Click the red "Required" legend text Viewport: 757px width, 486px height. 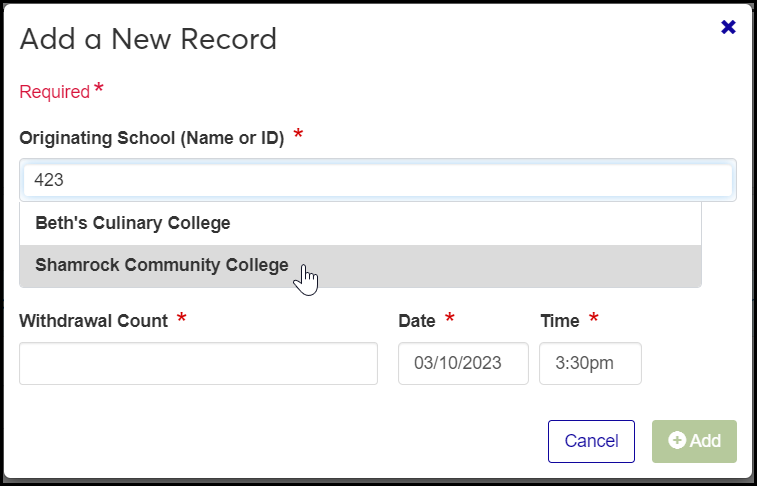click(55, 92)
